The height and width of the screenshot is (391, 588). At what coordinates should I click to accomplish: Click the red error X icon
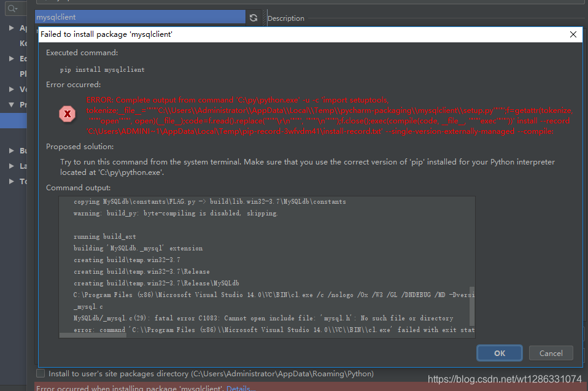[67, 114]
